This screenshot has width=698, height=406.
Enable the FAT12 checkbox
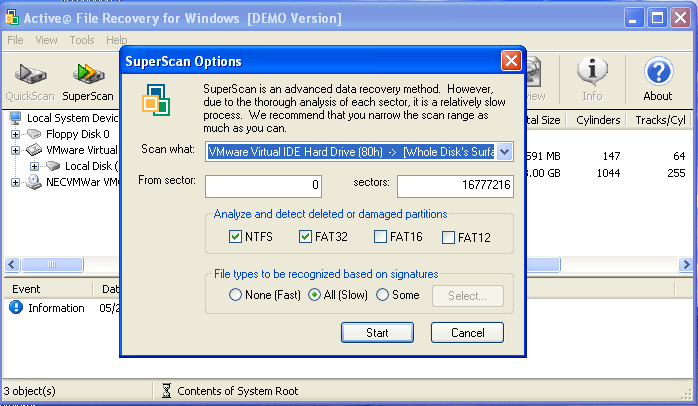pyautogui.click(x=448, y=237)
